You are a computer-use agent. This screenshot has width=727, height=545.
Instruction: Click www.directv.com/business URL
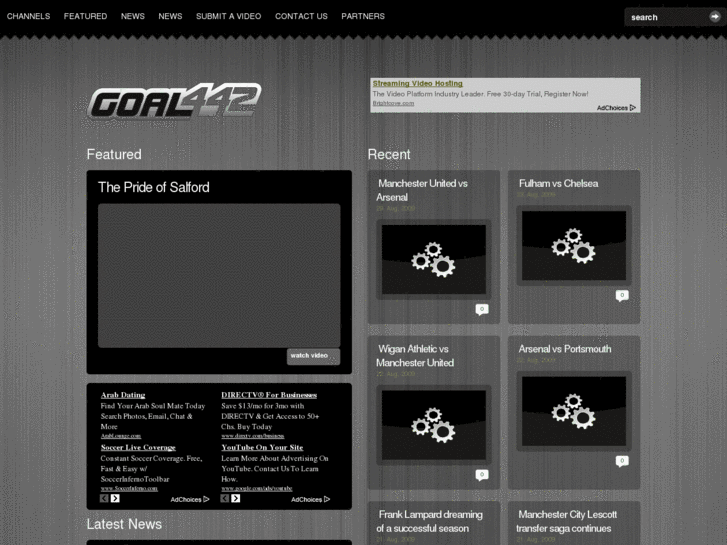pyautogui.click(x=253, y=436)
